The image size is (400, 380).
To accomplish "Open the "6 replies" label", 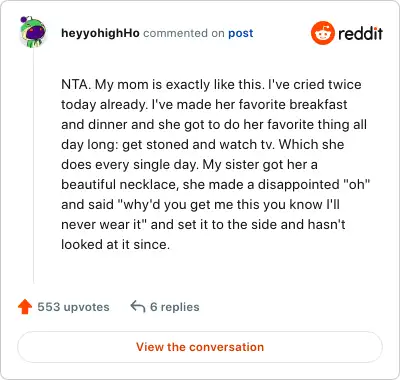I will 175,307.
